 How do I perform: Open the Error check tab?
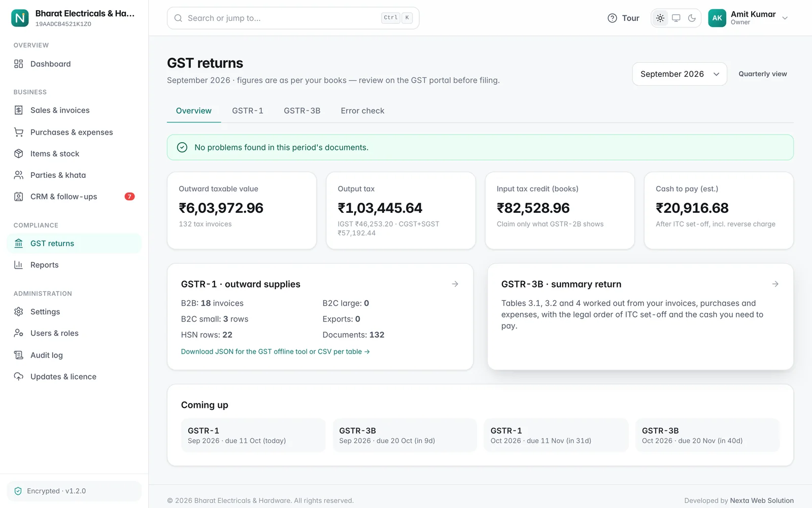(x=362, y=111)
